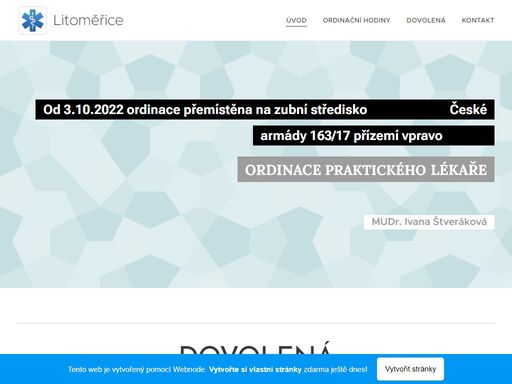Go to the DOVOLENÁ menu item
Viewport: 512px width, 384px height.
426,20
